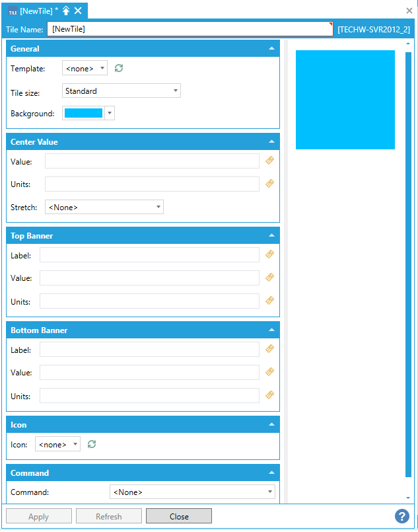The height and width of the screenshot is (532, 418).
Task: Refresh the Template list
Action: (x=119, y=68)
